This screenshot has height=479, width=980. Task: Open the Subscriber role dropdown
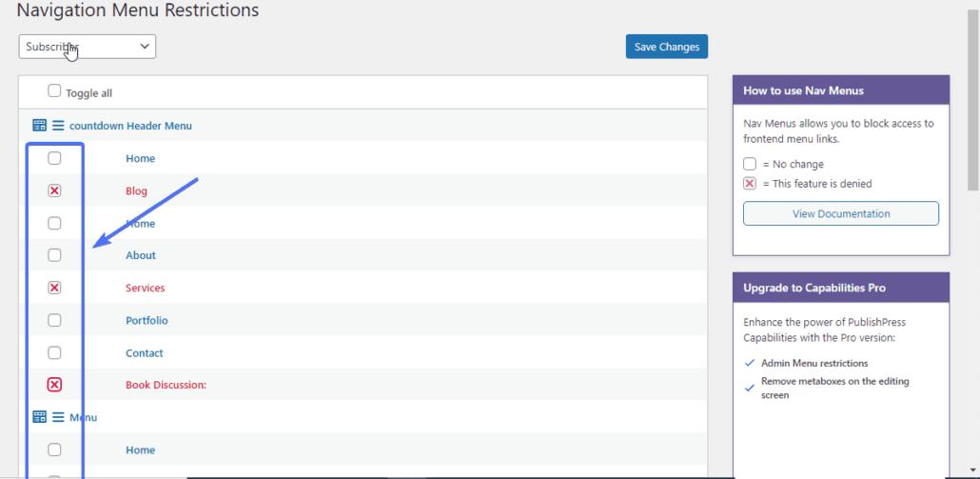(x=88, y=47)
